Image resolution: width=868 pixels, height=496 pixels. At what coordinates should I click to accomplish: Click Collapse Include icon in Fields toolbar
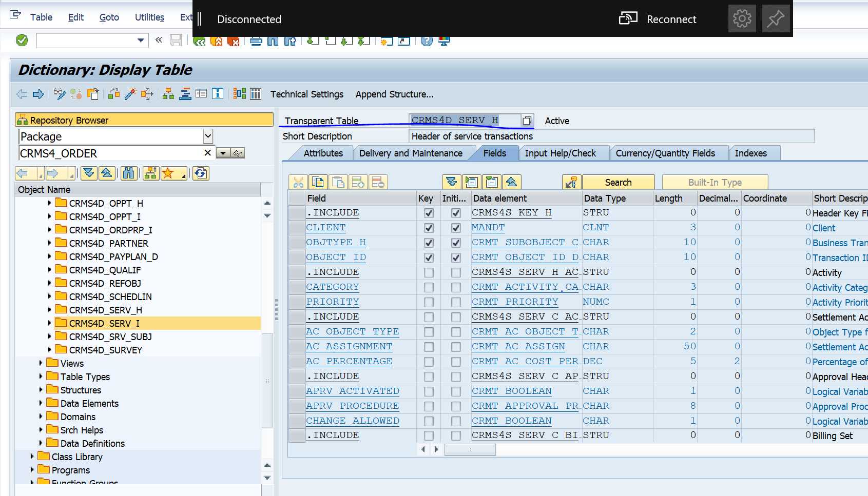(491, 182)
